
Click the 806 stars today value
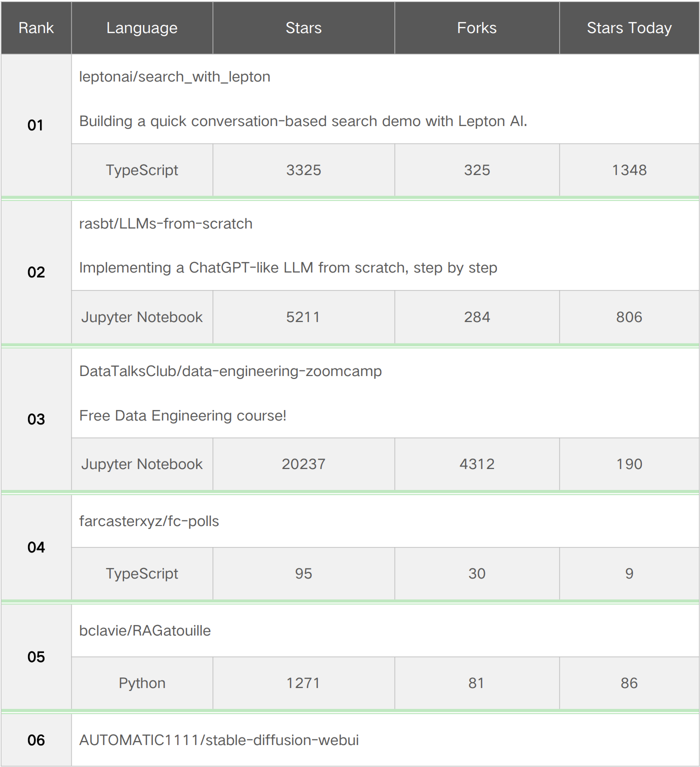[629, 317]
